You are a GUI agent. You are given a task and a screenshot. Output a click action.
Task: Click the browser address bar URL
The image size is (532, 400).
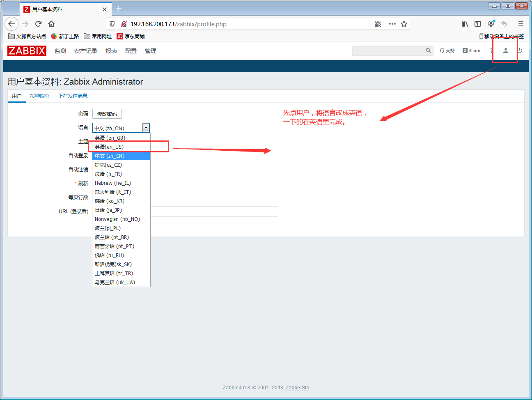(x=178, y=24)
